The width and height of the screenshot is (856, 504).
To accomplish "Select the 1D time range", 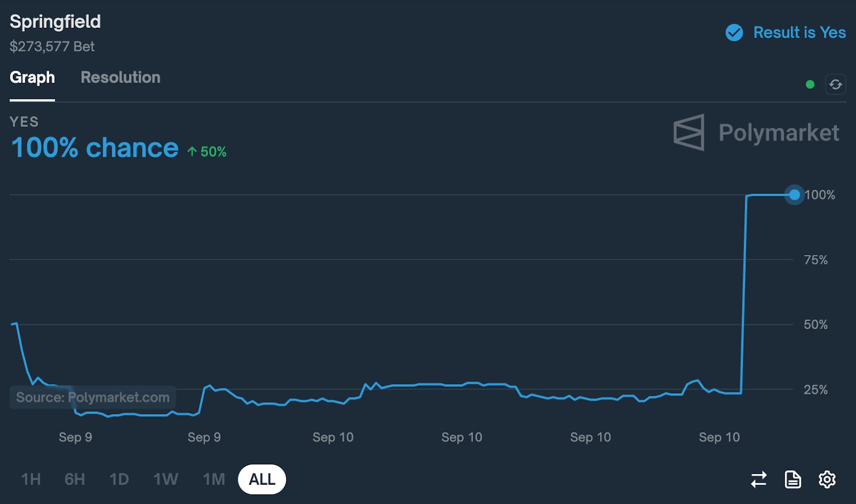I will pos(119,479).
